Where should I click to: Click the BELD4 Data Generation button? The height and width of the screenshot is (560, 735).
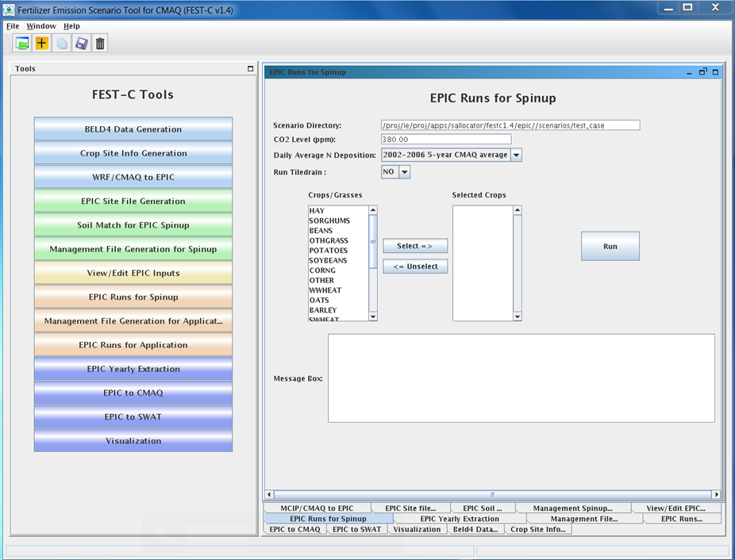tap(133, 128)
